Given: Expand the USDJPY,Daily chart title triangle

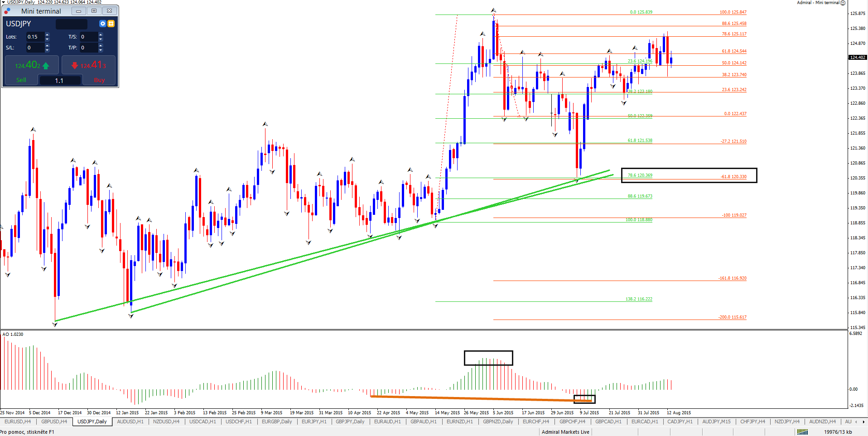Looking at the screenshot, I should tap(3, 2).
